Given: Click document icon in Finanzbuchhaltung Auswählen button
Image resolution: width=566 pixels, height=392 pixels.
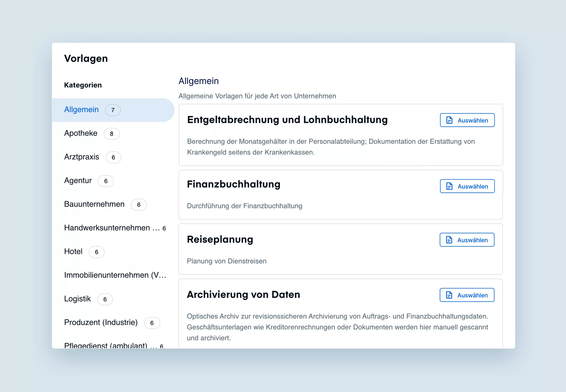Looking at the screenshot, I should pyautogui.click(x=449, y=186).
